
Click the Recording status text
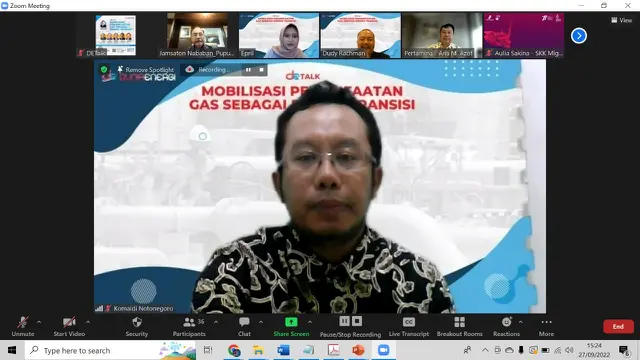point(213,70)
